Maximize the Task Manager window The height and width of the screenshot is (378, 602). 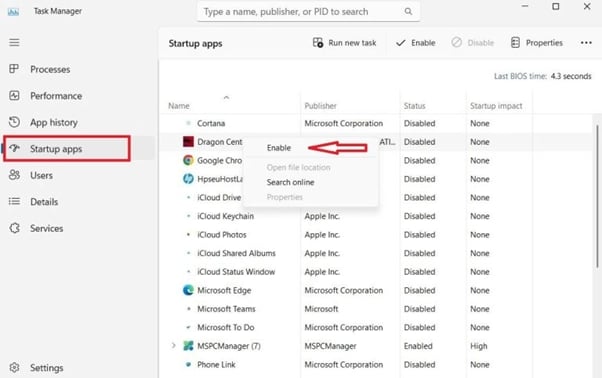click(x=556, y=7)
